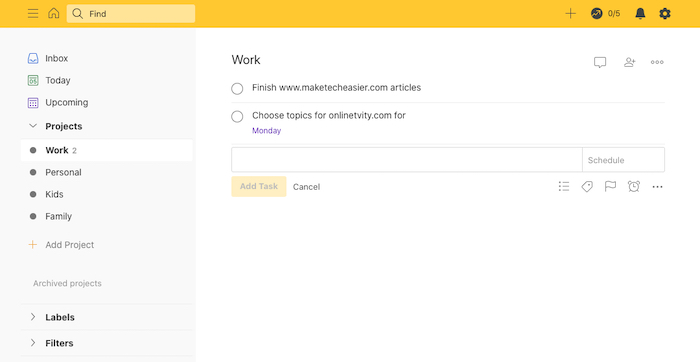Cancel adding the task
The width and height of the screenshot is (700, 362).
pos(306,187)
